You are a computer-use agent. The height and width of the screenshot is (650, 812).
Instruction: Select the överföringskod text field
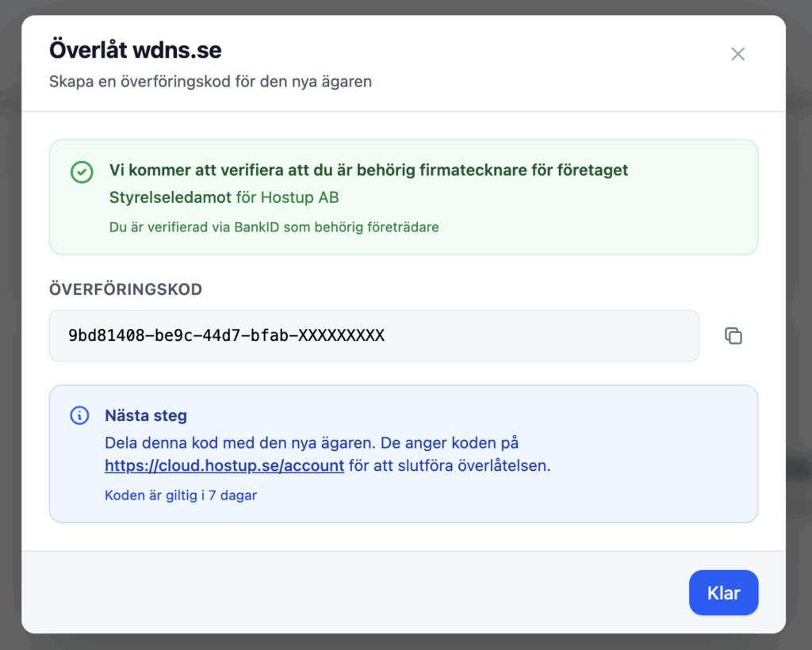click(x=373, y=335)
